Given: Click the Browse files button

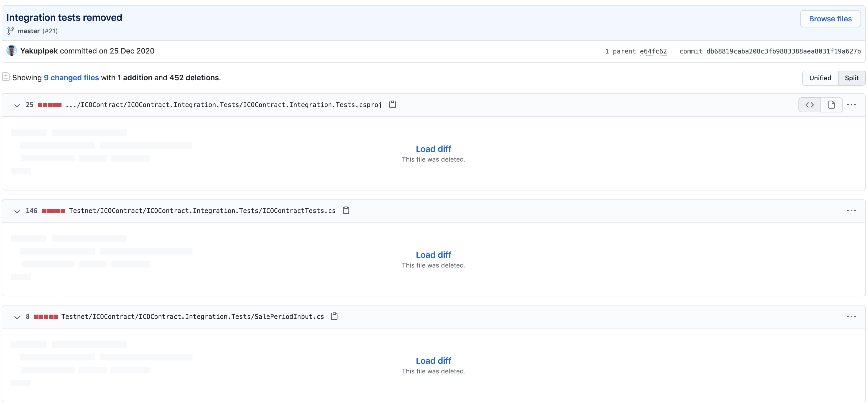Looking at the screenshot, I should tap(830, 19).
